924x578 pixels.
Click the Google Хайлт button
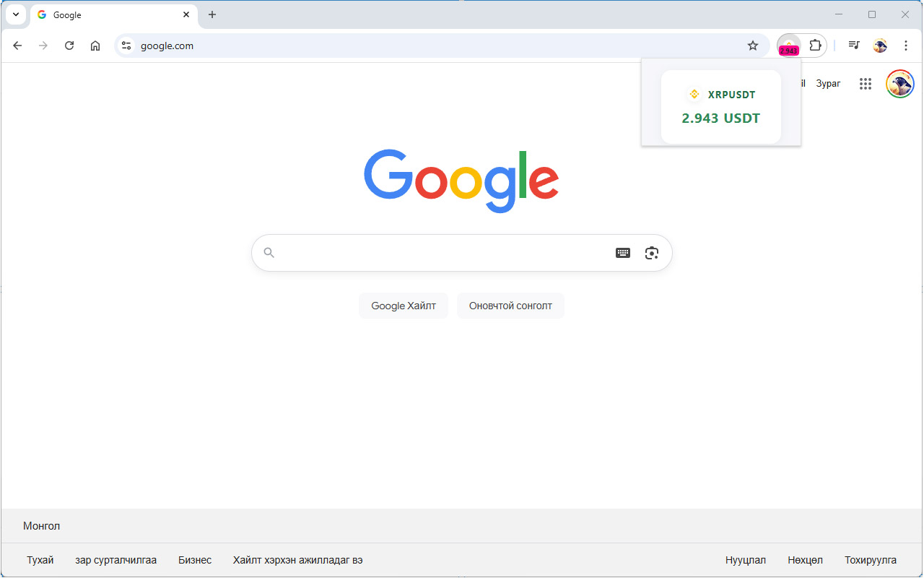pyautogui.click(x=404, y=306)
